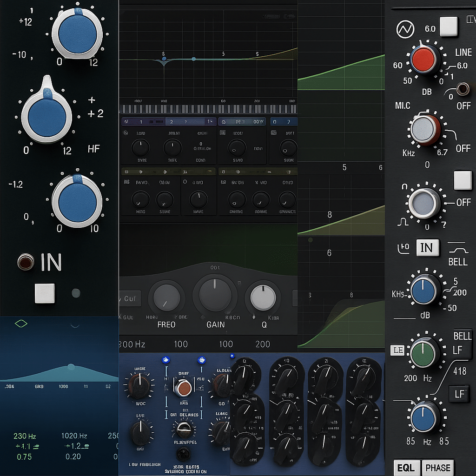Click the small icon on the HCOT band header

(223, 132)
